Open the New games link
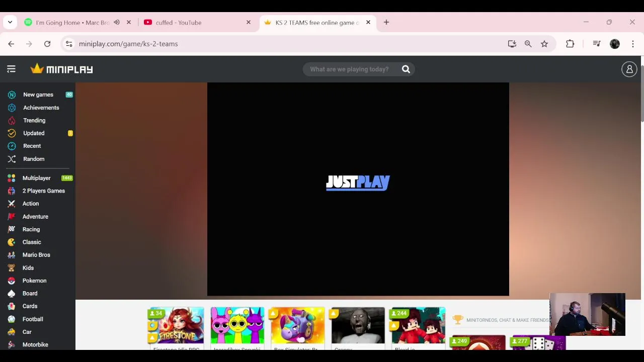This screenshot has width=644, height=362. (38, 95)
